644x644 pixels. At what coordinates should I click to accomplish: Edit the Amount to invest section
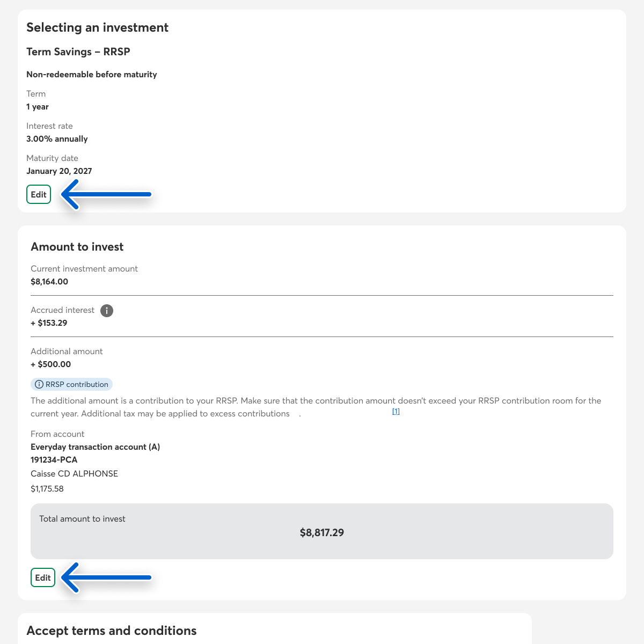(43, 577)
